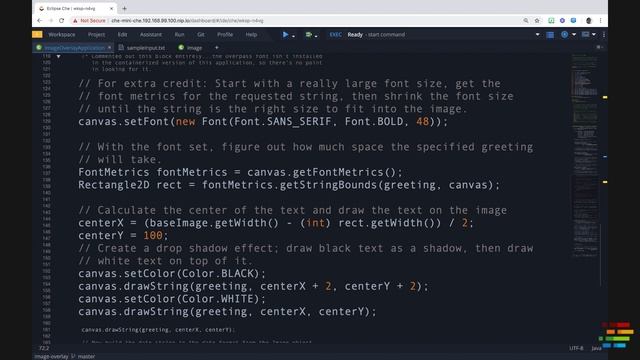Image resolution: width=640 pixels, height=360 pixels.
Task: Add new editor tab with plus icon
Action: tap(217, 48)
